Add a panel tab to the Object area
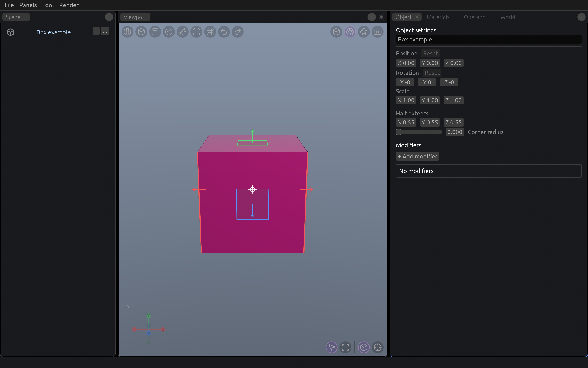The image size is (588, 368). [581, 17]
